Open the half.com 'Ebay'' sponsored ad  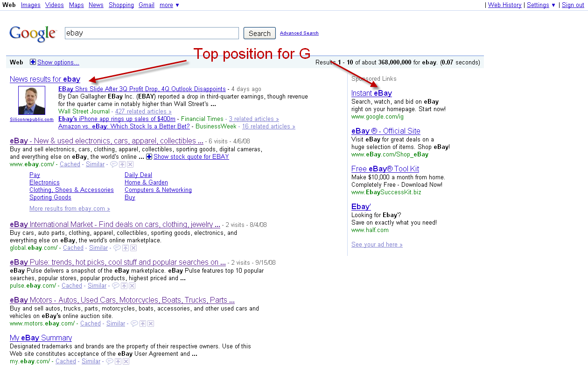pyautogui.click(x=361, y=207)
